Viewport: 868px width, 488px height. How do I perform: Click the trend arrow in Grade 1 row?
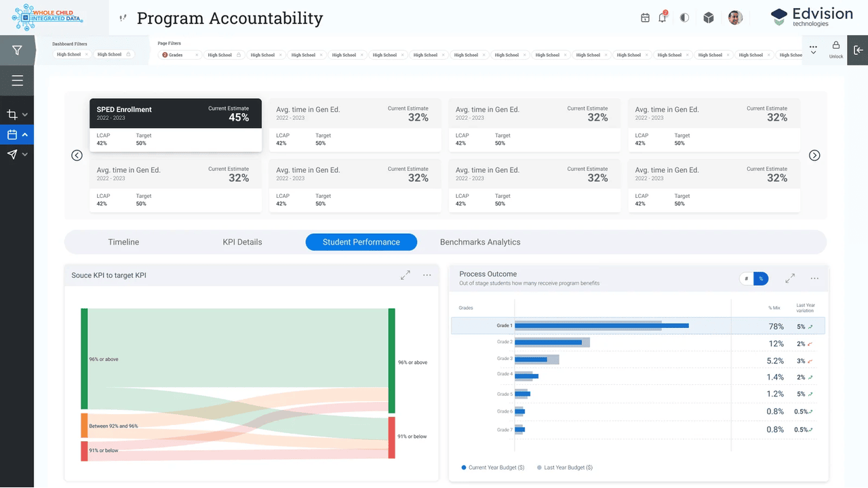[810, 327]
